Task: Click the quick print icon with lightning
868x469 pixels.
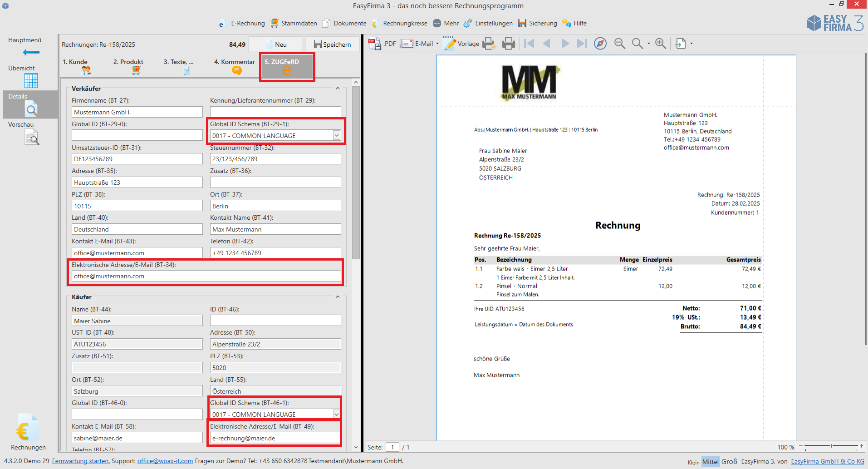Action: [x=489, y=44]
